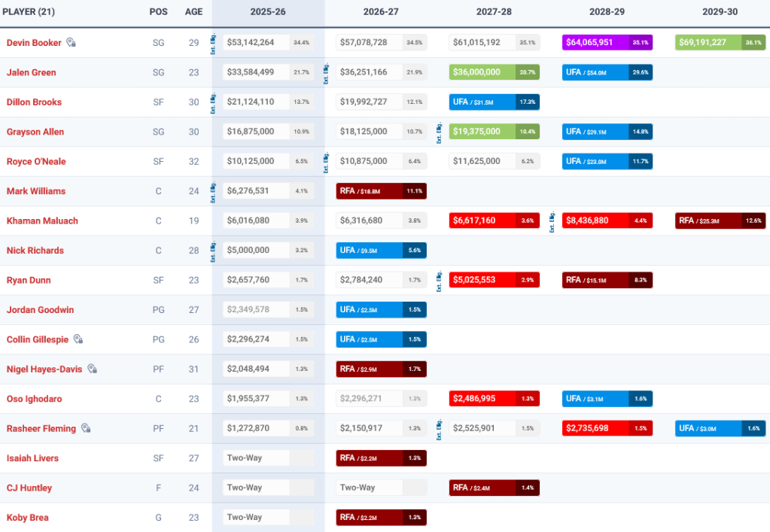Click the pin-lock icon beside Devin Booker
770x532 pixels.
[x=71, y=43]
